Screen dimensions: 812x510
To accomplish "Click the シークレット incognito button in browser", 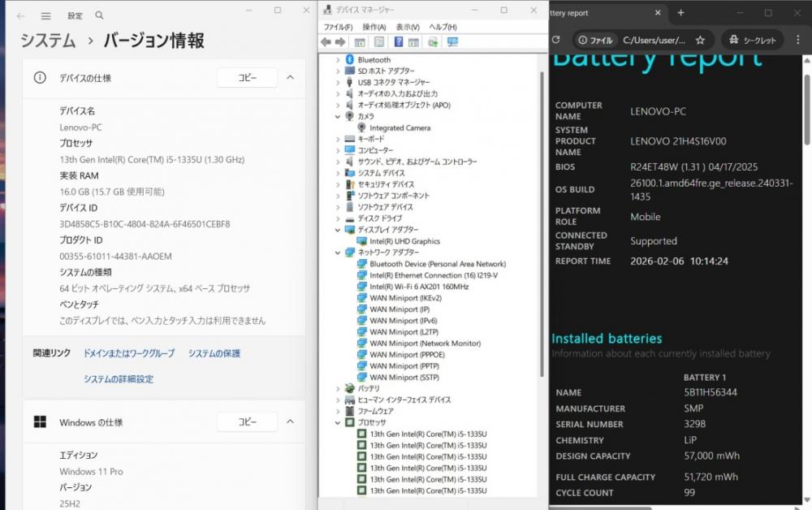I will (x=753, y=40).
